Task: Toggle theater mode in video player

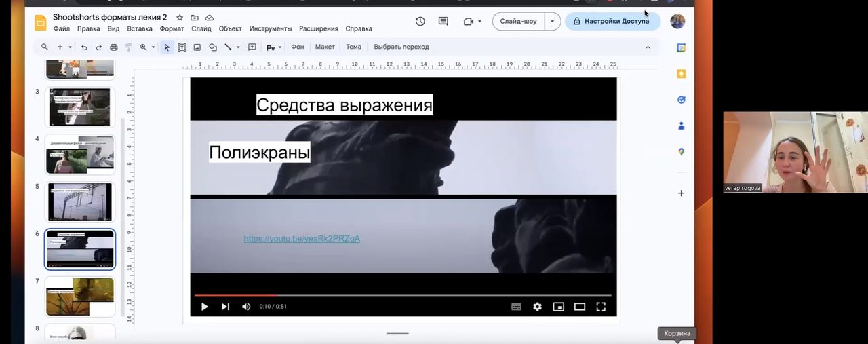Action: (579, 307)
